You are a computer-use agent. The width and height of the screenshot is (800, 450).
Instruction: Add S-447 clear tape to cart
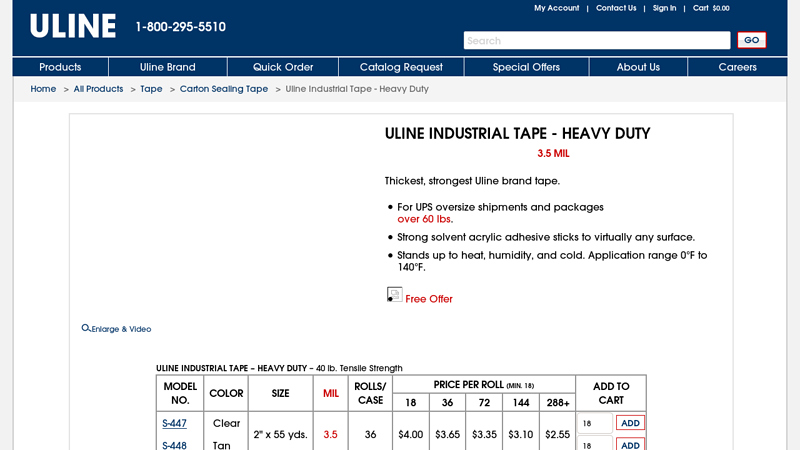tap(630, 423)
